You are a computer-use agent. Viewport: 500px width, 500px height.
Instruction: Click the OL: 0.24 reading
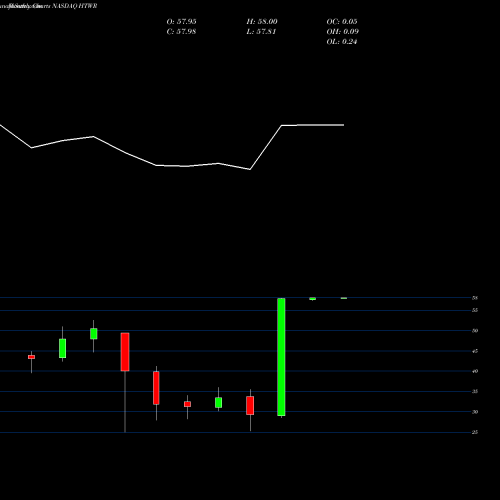(342, 41)
